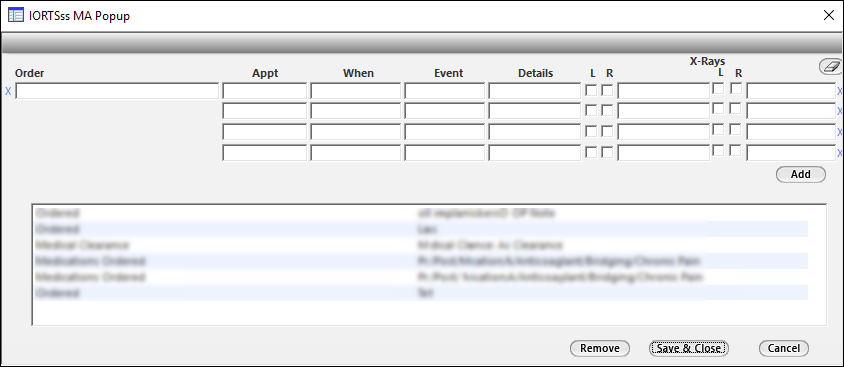The width and height of the screenshot is (844, 367).
Task: Tick the second row X-Rays L checkbox
Action: (719, 108)
